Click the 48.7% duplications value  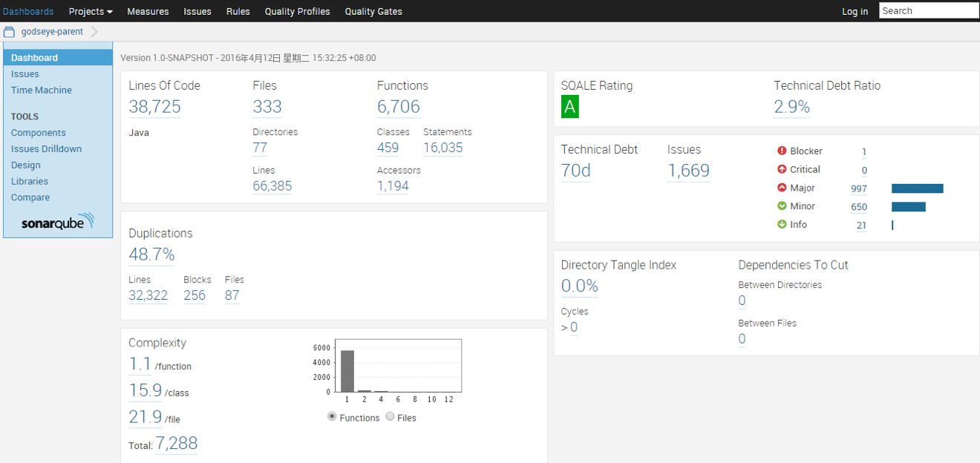coord(151,255)
